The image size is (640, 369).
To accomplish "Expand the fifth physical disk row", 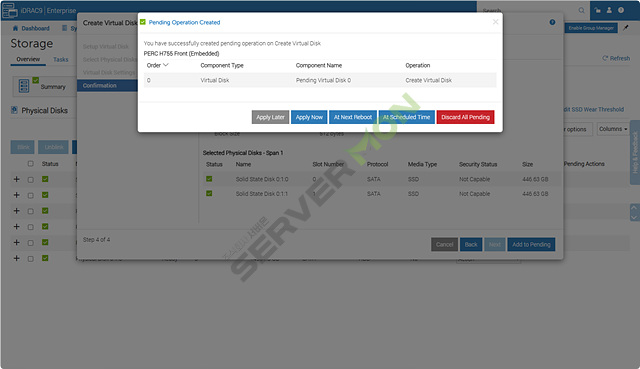I will pos(16,242).
